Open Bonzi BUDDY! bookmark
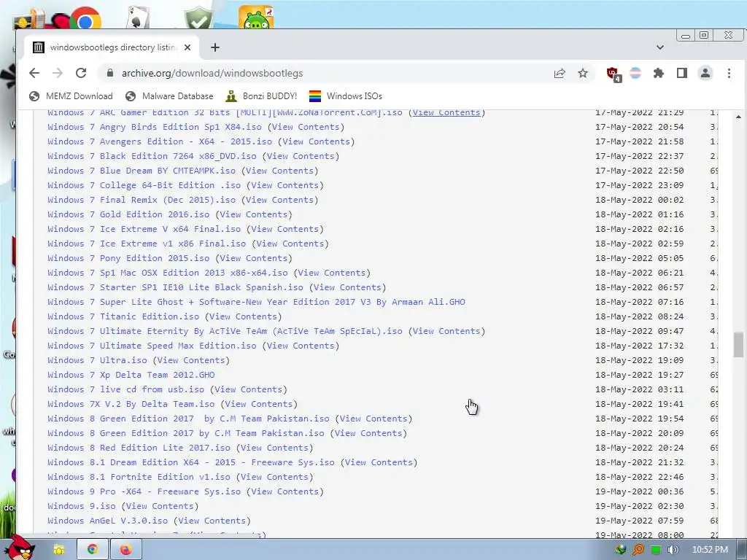 (x=261, y=96)
